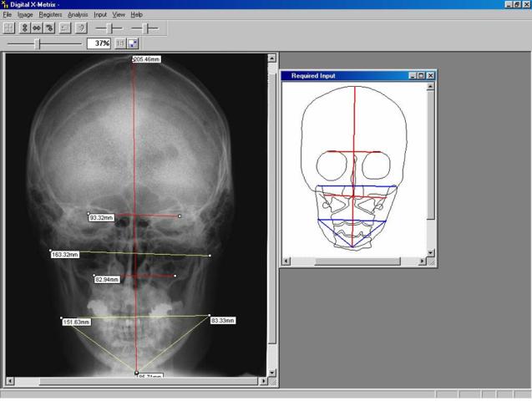Open the View menu

point(119,14)
